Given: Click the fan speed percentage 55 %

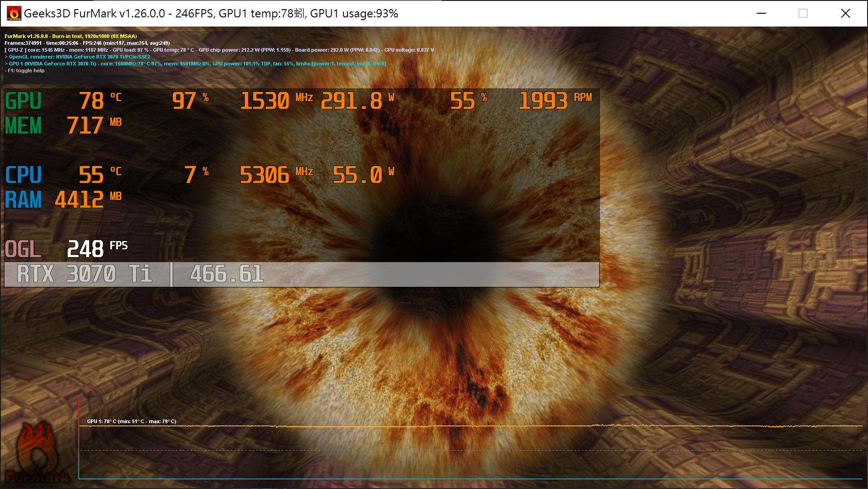Looking at the screenshot, I should click(x=469, y=101).
